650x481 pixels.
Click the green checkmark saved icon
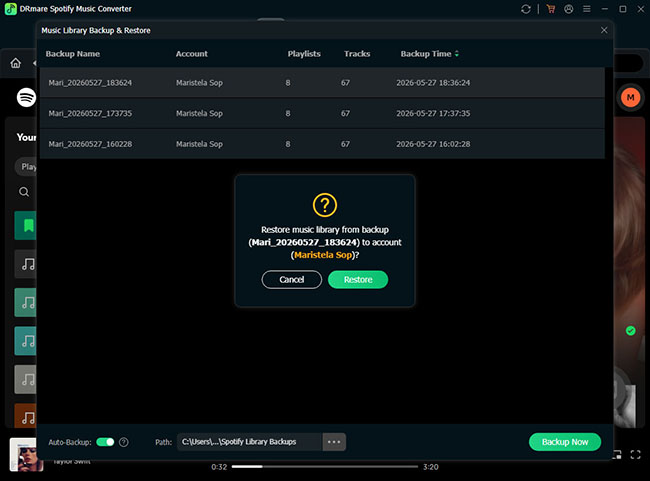[x=631, y=330]
